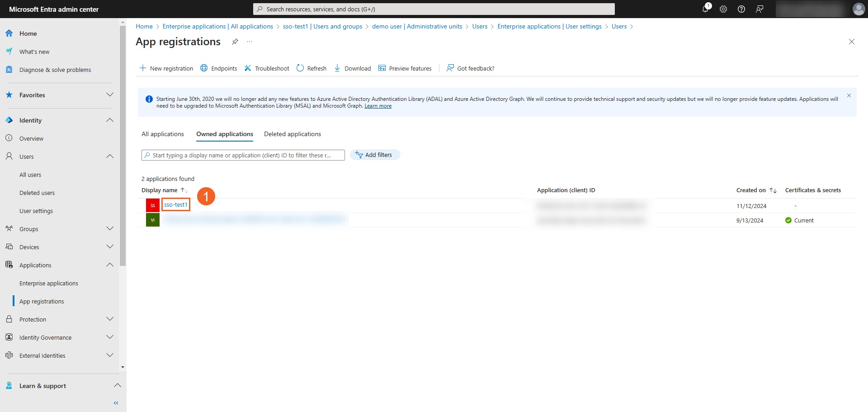Download the app registrations list
The image size is (868, 412).
353,68
